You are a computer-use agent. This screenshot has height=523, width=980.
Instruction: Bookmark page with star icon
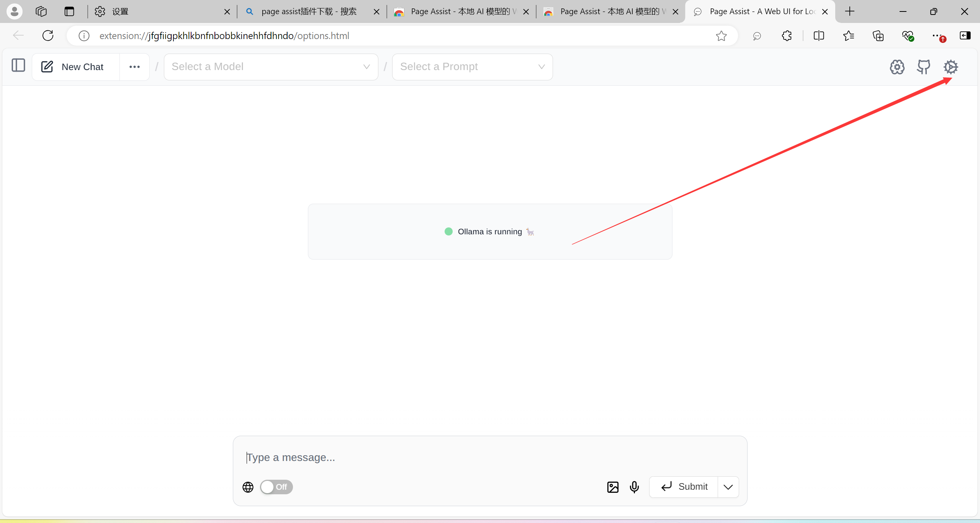pyautogui.click(x=721, y=36)
